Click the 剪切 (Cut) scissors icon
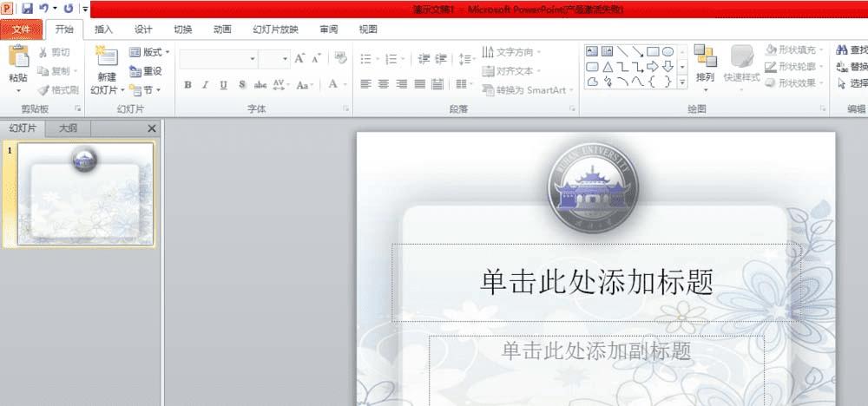This screenshot has height=406, width=868. click(x=43, y=53)
